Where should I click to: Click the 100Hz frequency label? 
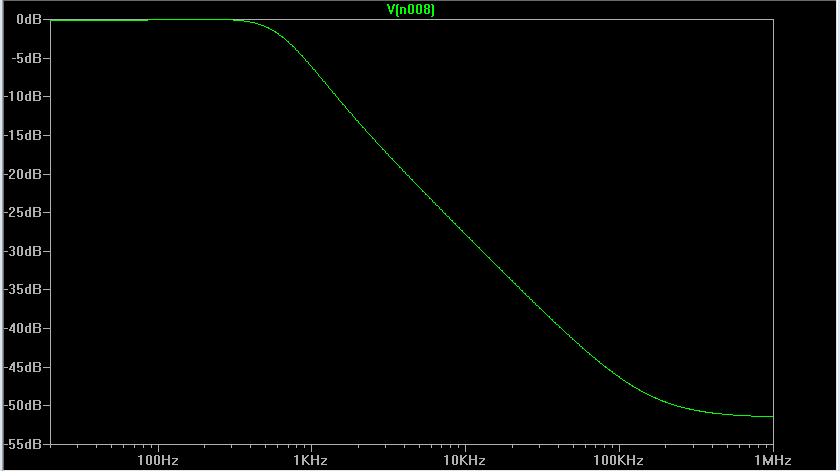pos(158,460)
